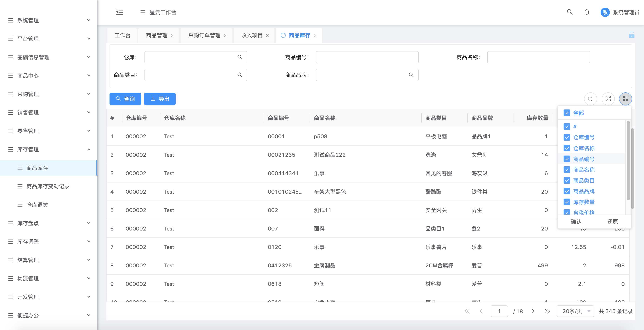This screenshot has width=644, height=330.
Task: Go to first page double-arrow icon
Action: tap(467, 311)
